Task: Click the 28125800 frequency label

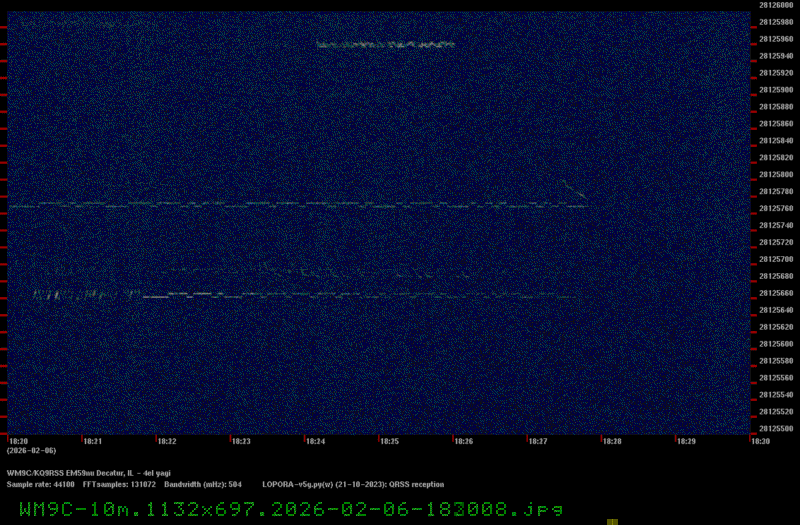Action: 776,174
